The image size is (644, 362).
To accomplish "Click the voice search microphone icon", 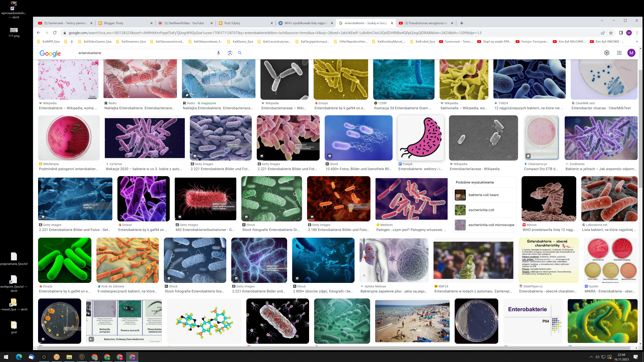I will (x=218, y=53).
